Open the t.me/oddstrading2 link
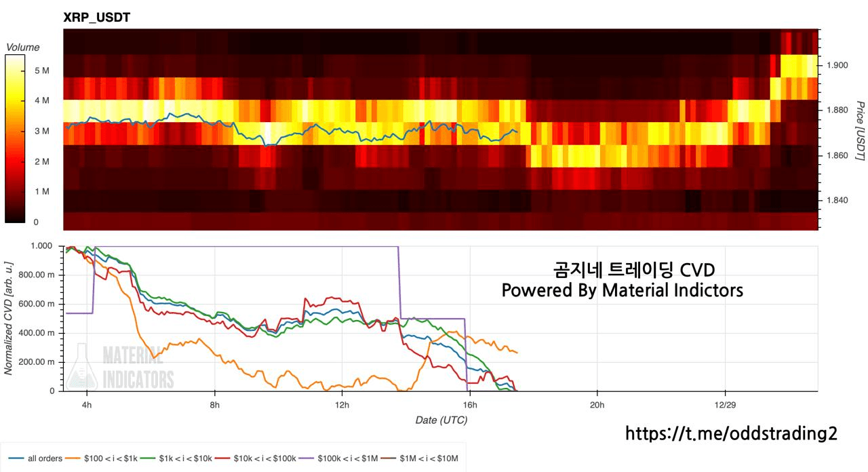 tap(731, 434)
